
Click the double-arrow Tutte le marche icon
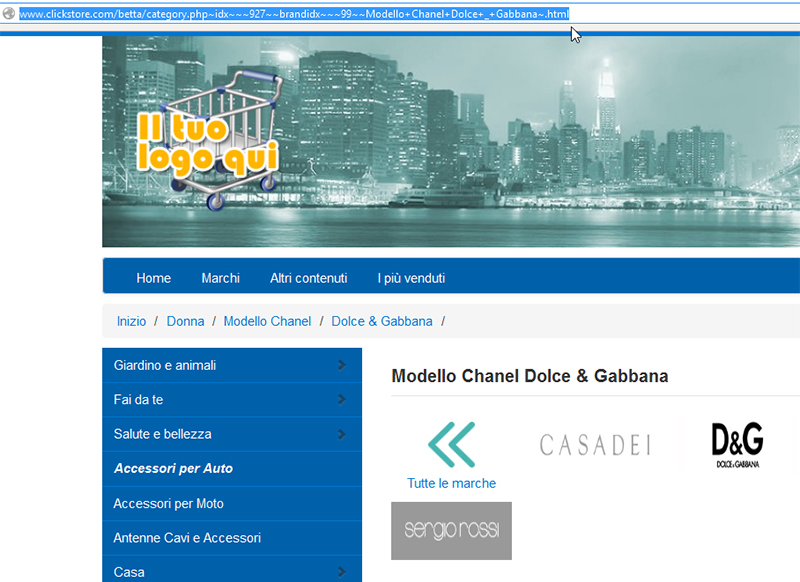click(x=452, y=444)
